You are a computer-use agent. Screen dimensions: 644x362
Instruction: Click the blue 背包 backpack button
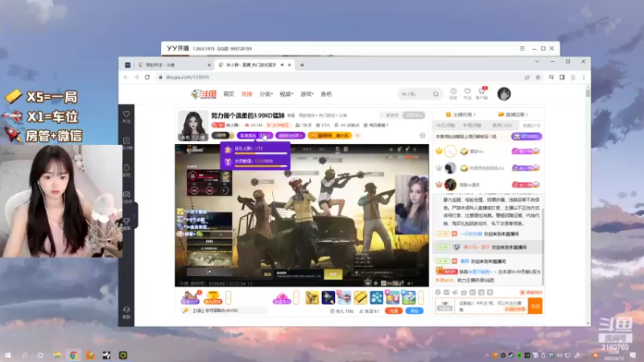(415, 311)
